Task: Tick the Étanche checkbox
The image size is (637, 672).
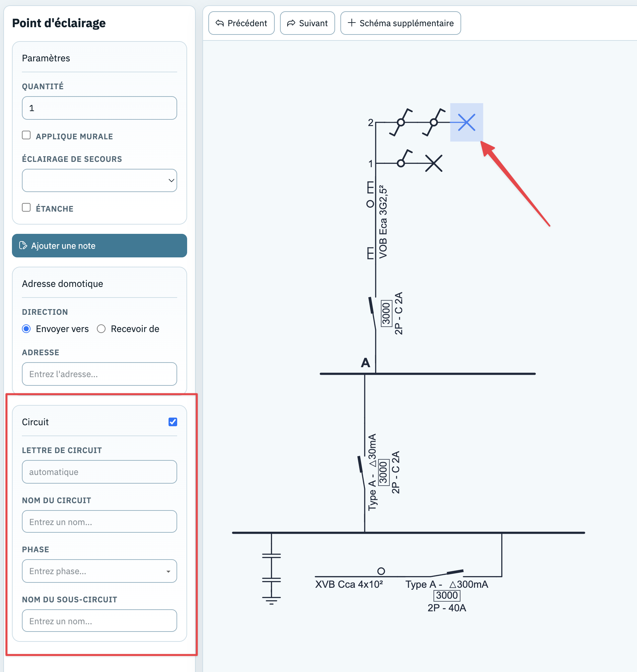Action: [26, 207]
